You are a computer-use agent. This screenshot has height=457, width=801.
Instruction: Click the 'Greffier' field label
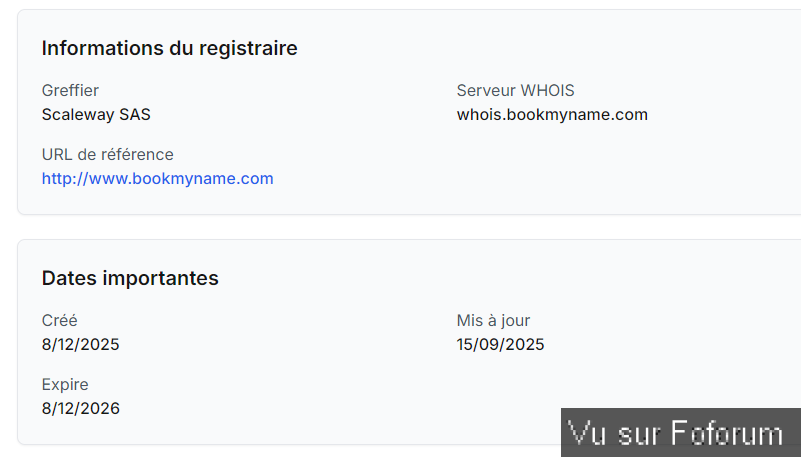pyautogui.click(x=70, y=91)
